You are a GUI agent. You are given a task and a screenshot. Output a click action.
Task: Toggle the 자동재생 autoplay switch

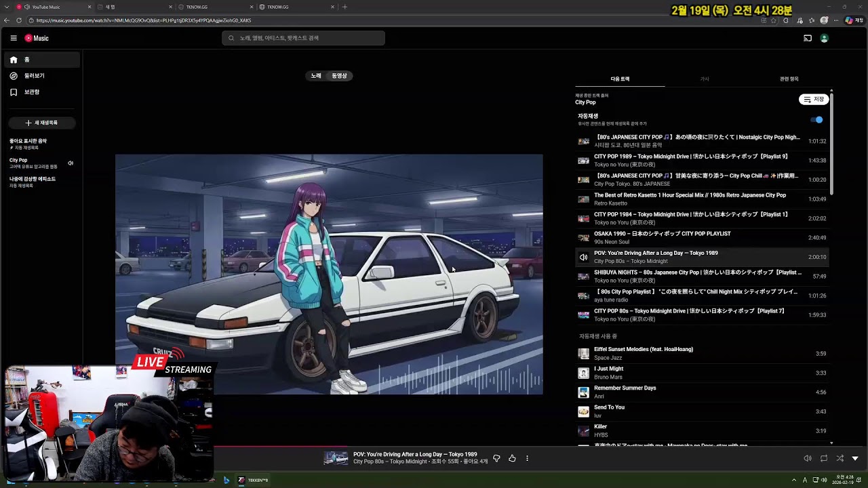pyautogui.click(x=817, y=120)
